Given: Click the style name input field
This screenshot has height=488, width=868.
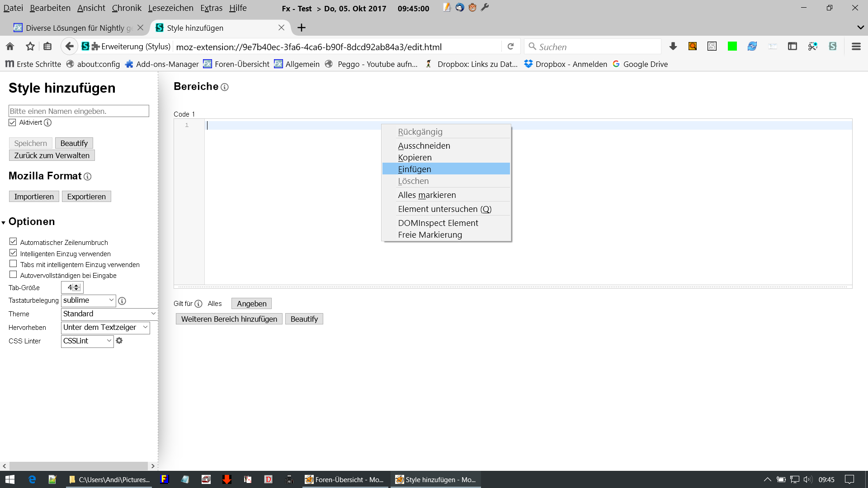Looking at the screenshot, I should (x=79, y=111).
